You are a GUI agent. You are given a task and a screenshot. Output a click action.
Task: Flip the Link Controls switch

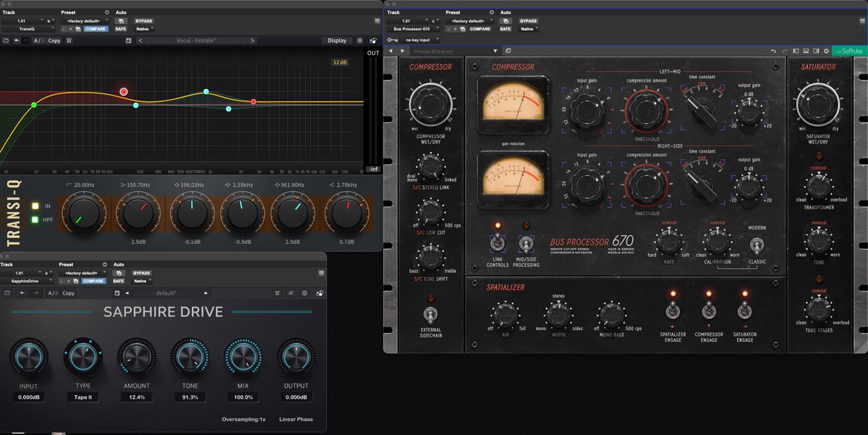(x=496, y=243)
